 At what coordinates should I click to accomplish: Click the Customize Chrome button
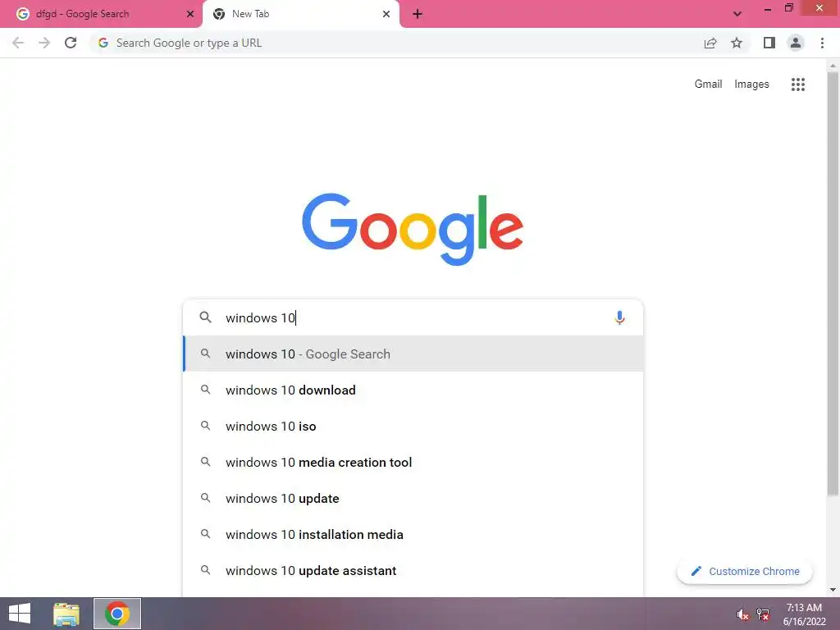[x=745, y=571]
